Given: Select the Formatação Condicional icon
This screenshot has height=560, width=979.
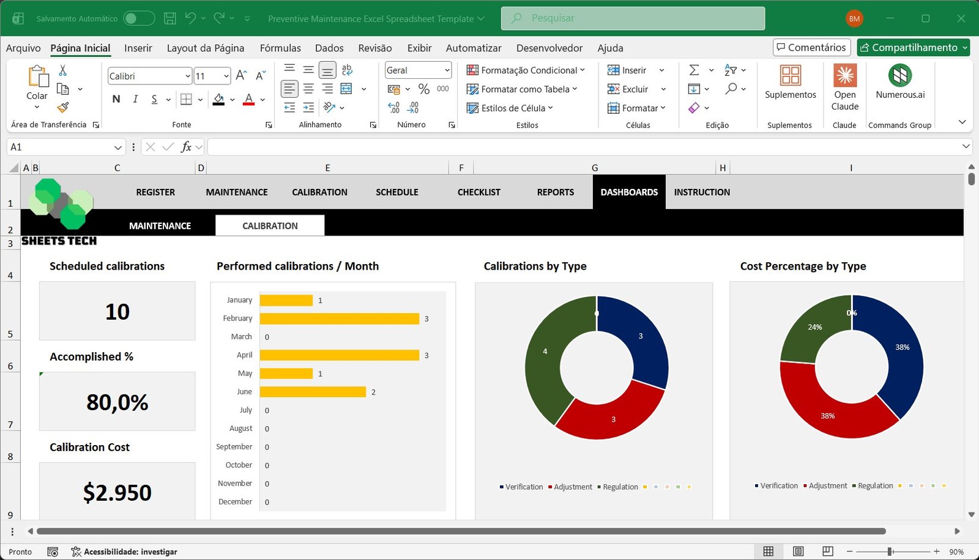Looking at the screenshot, I should (472, 70).
